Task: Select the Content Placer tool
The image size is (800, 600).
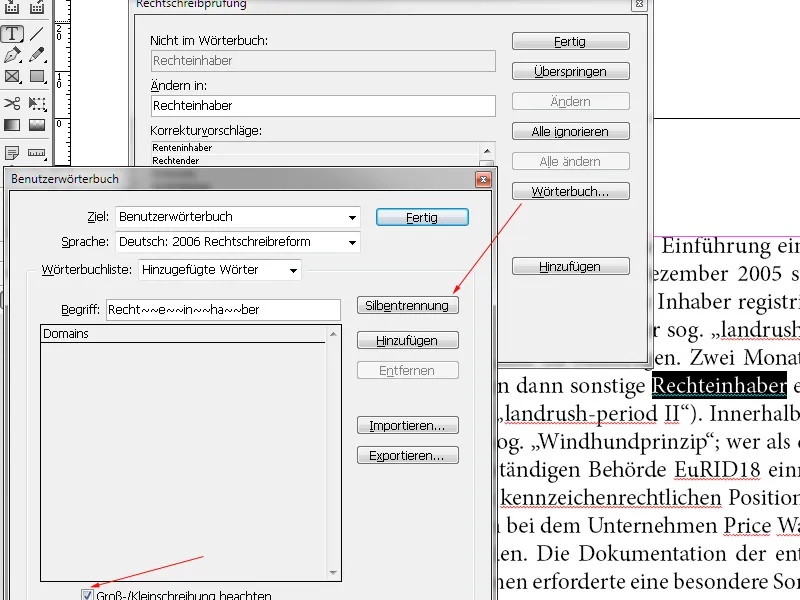Action: 36,7
